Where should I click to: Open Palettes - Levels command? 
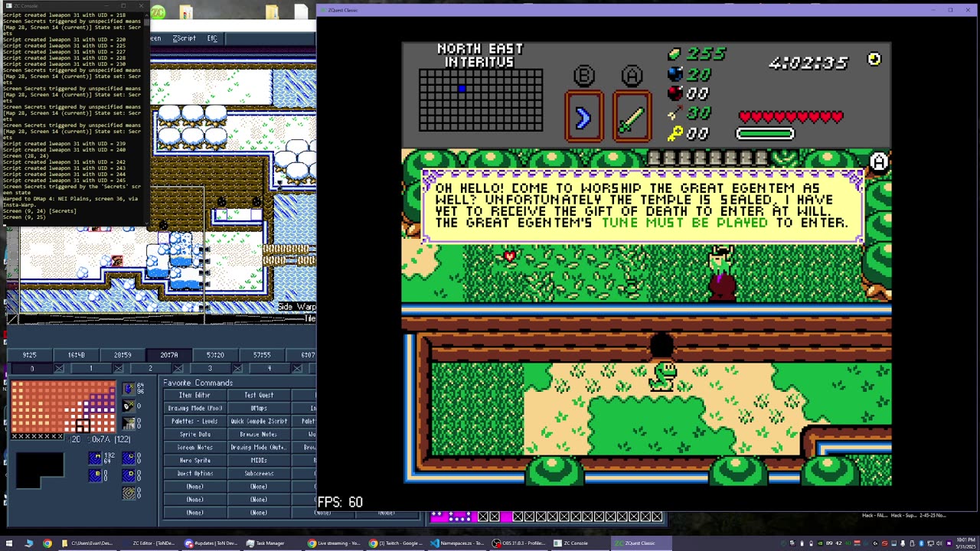194,421
